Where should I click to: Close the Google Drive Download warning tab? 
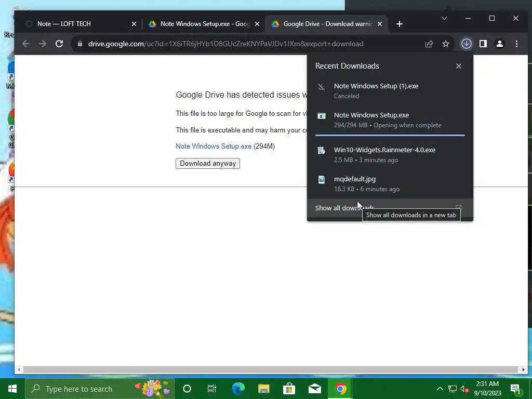pyautogui.click(x=380, y=24)
